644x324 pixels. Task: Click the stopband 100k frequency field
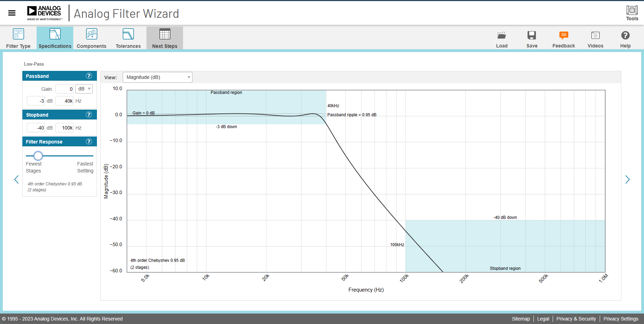tap(65, 128)
